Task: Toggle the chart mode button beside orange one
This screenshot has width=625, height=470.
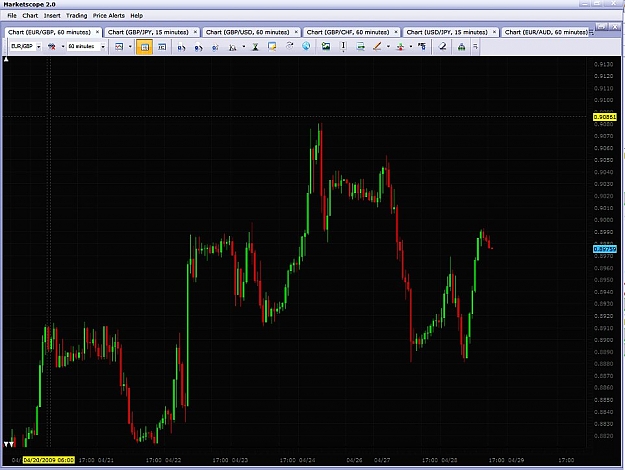Action: 162,47
